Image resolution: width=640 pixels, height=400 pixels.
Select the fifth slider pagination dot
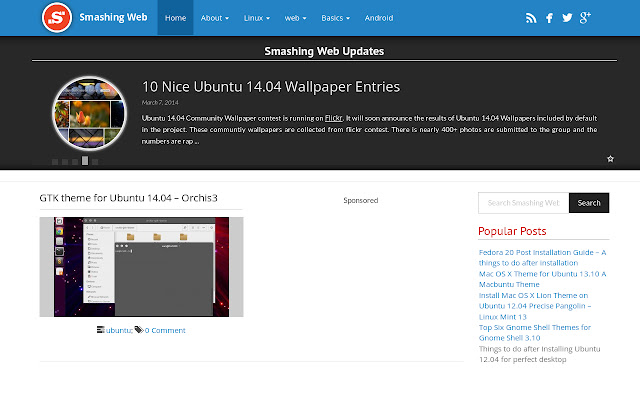[95, 162]
